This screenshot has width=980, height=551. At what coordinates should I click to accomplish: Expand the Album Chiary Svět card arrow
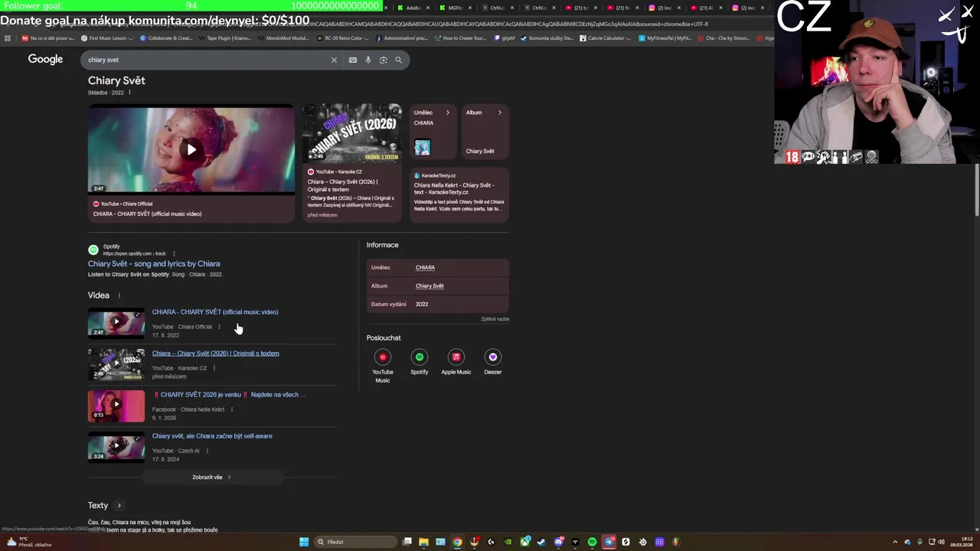click(x=500, y=112)
